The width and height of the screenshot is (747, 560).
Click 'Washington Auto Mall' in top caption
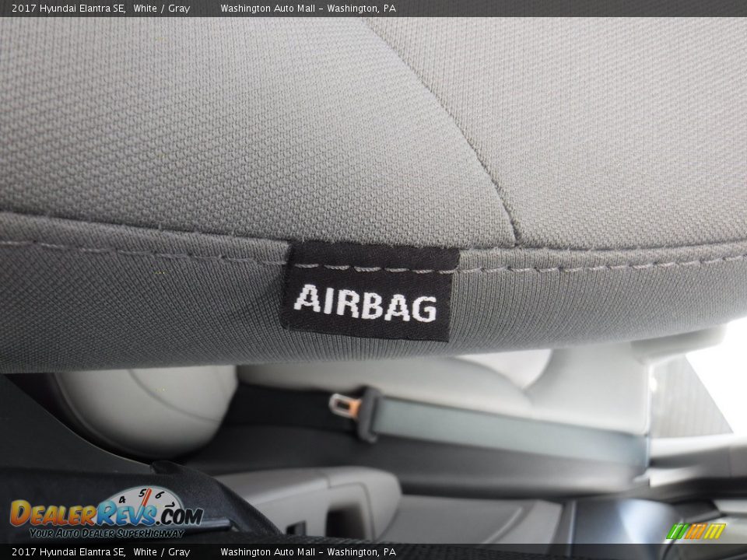point(268,8)
